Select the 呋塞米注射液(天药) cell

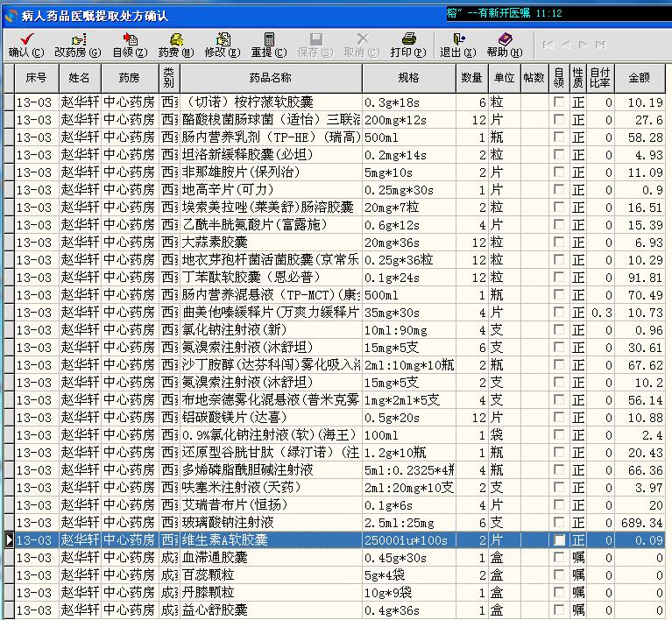[x=271, y=488]
